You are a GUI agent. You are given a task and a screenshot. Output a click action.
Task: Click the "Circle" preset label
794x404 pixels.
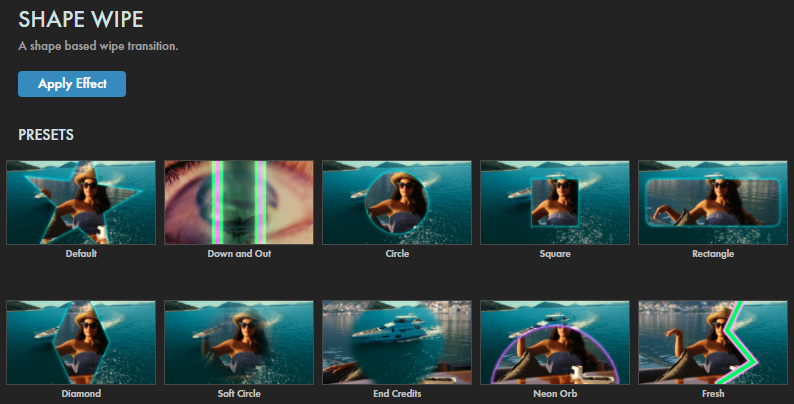(397, 254)
